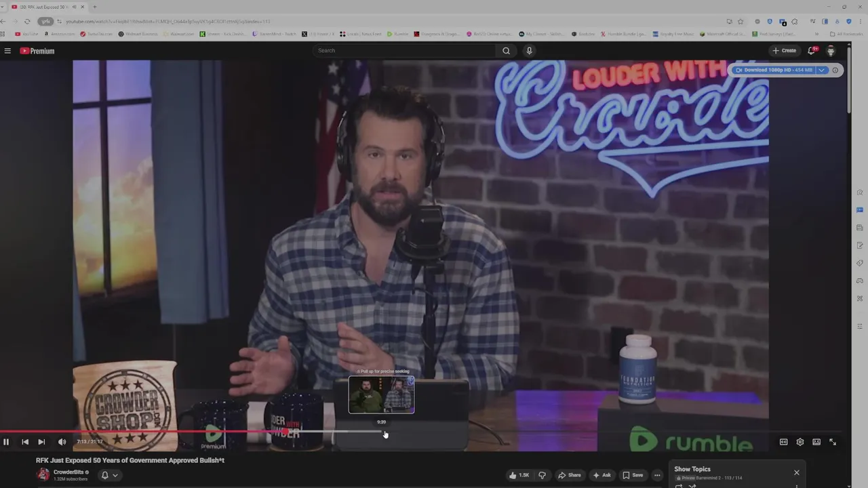868x488 pixels.
Task: Open the All Bookmarks folder
Action: tap(847, 34)
